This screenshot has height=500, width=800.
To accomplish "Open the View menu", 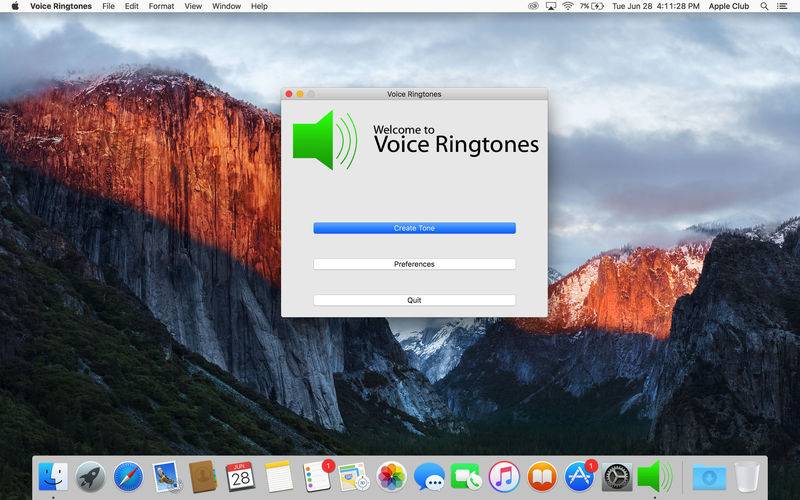I will [193, 6].
